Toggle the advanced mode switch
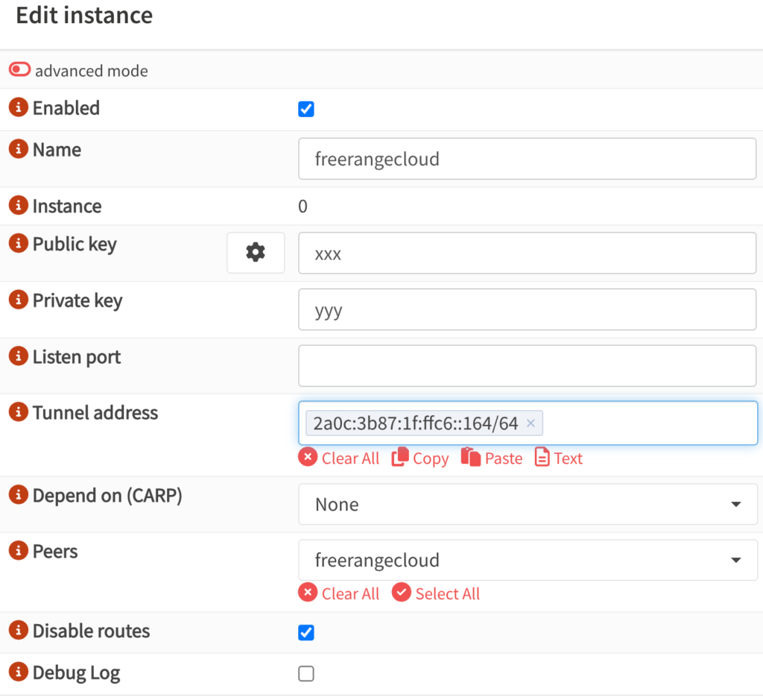This screenshot has width=763, height=700. 20,70
